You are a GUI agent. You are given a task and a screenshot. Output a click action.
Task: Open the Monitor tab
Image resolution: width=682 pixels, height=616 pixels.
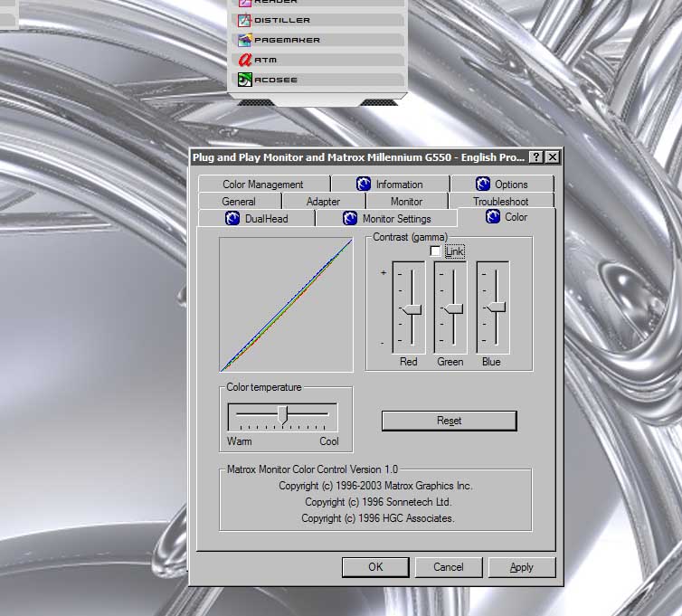(407, 202)
